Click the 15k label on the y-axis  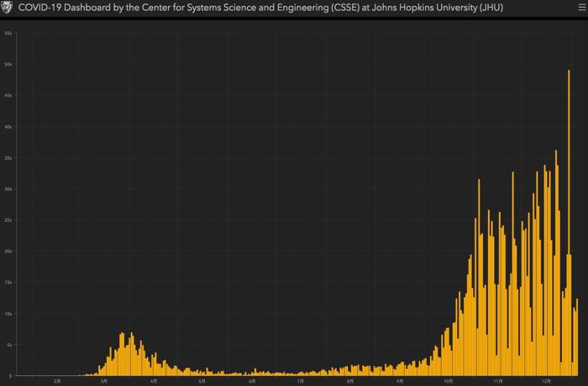point(8,283)
